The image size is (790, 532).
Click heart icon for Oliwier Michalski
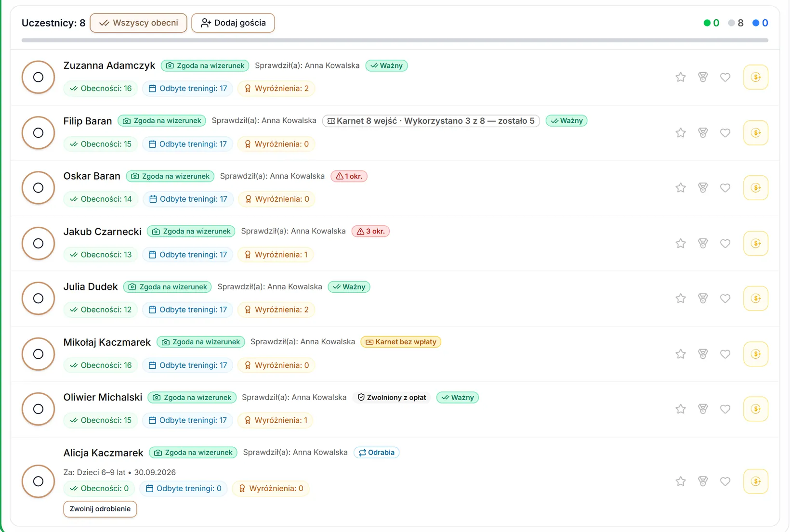[725, 409]
